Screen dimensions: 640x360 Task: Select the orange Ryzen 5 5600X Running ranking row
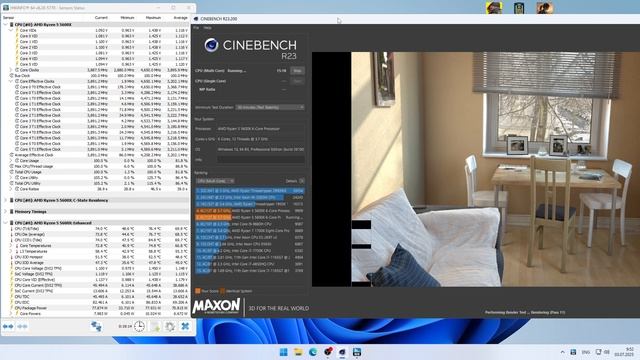point(250,218)
